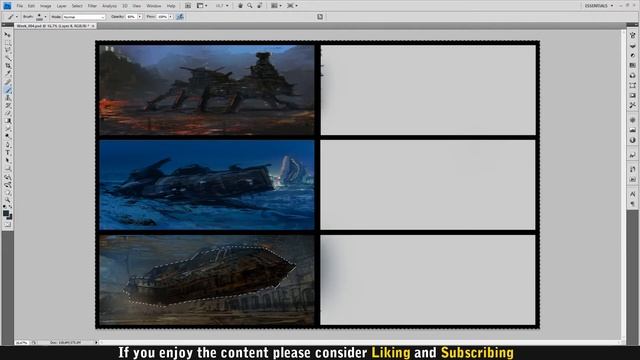Select the Rectangular Marquee tool
This screenshot has width=640, height=360.
pos(7,42)
